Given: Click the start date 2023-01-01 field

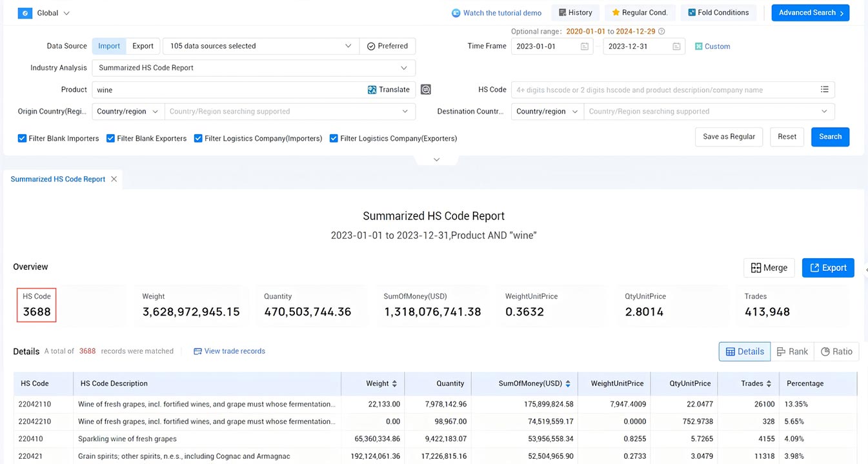Looking at the screenshot, I should tap(552, 46).
